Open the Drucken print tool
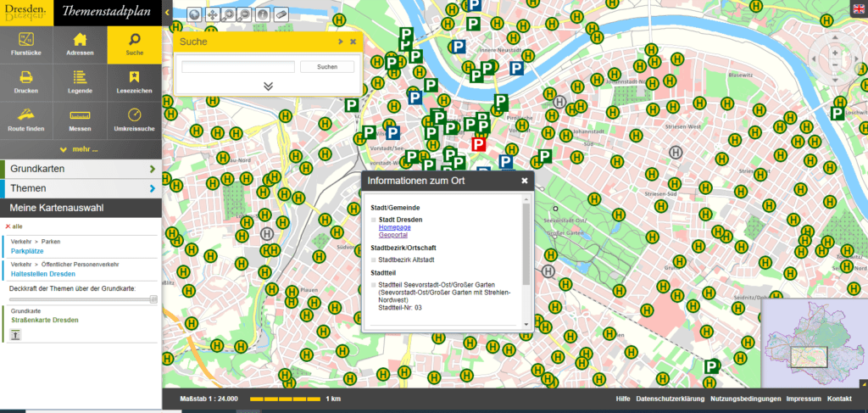Viewport: 868px width, 413px height. pos(26,82)
